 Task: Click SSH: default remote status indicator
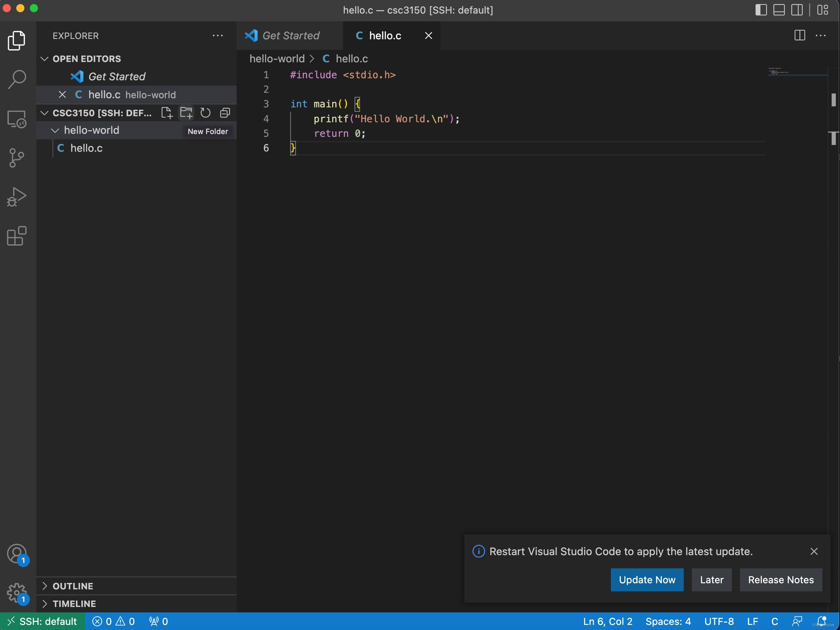(x=42, y=621)
